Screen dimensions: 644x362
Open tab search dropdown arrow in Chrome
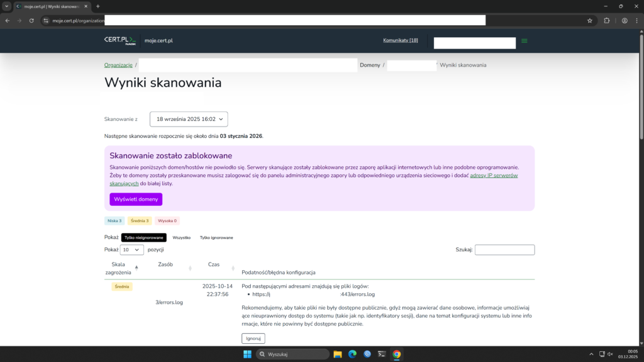[6, 6]
